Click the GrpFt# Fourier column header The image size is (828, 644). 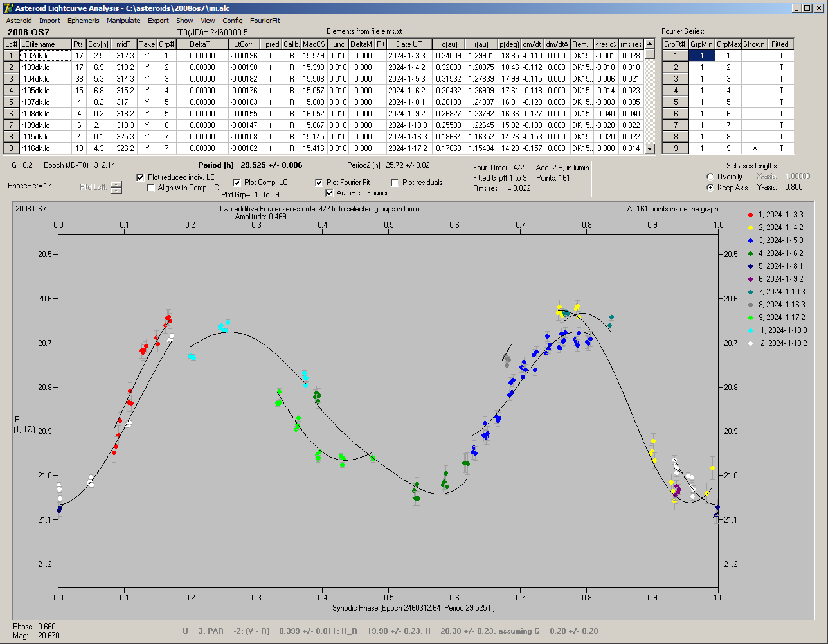coord(676,44)
